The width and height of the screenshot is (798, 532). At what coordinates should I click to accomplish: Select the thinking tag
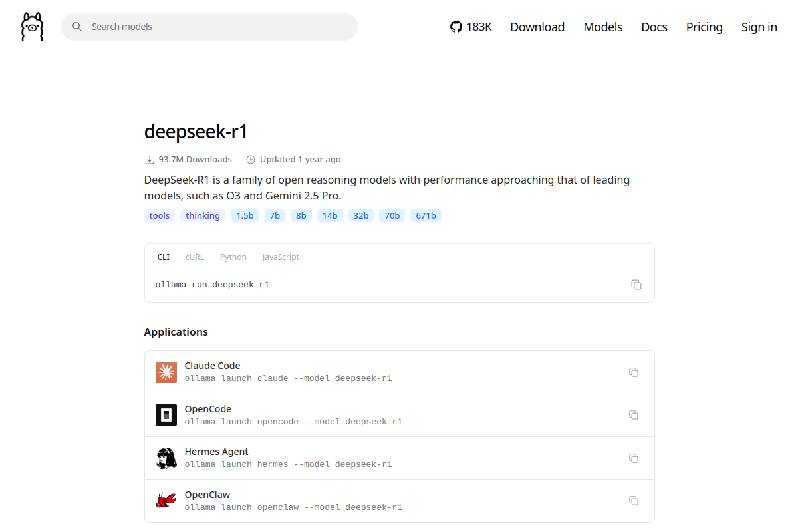203,215
